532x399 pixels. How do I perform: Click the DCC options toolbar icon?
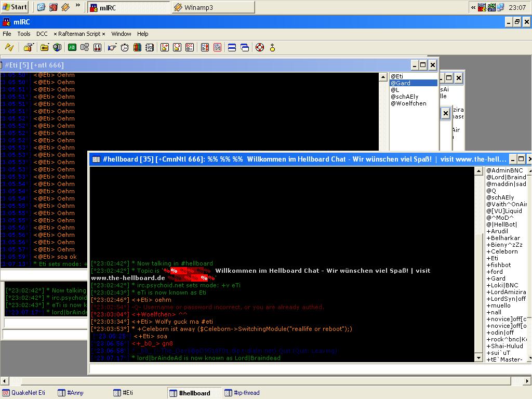pos(190,47)
